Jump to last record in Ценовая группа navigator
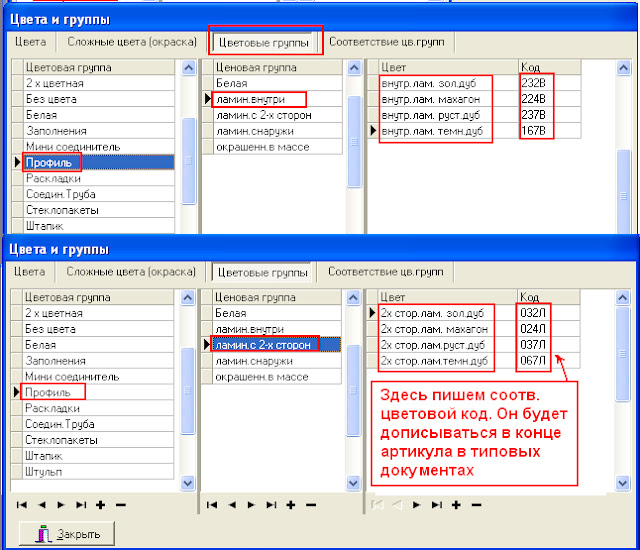This screenshot has height=550, width=640. pos(271,505)
